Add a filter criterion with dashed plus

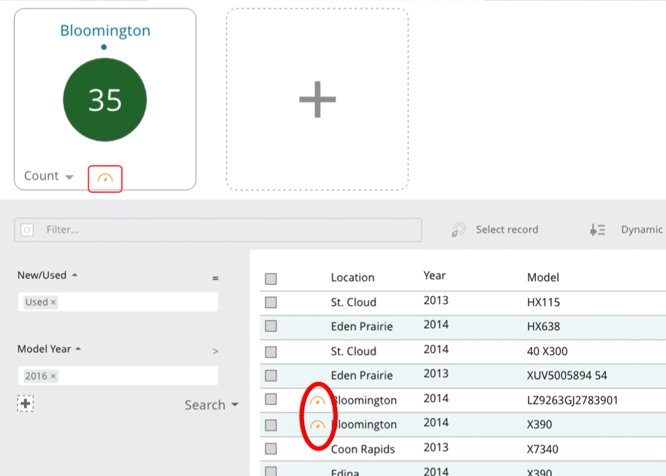point(26,403)
